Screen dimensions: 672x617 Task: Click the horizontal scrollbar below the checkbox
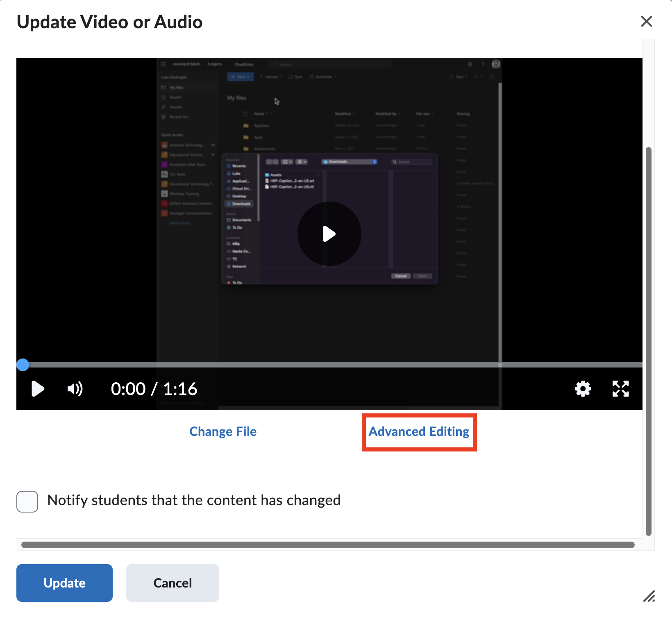(x=328, y=544)
